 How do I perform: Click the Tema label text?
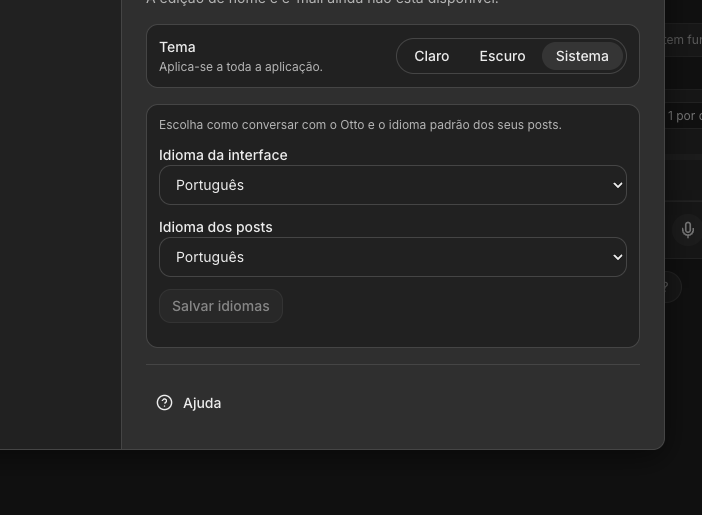pyautogui.click(x=177, y=47)
